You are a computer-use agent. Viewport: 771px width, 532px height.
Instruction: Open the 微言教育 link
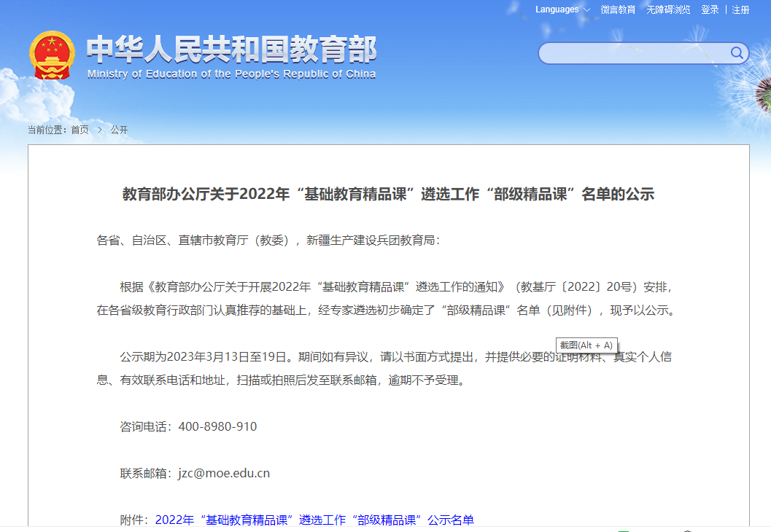[x=618, y=9]
